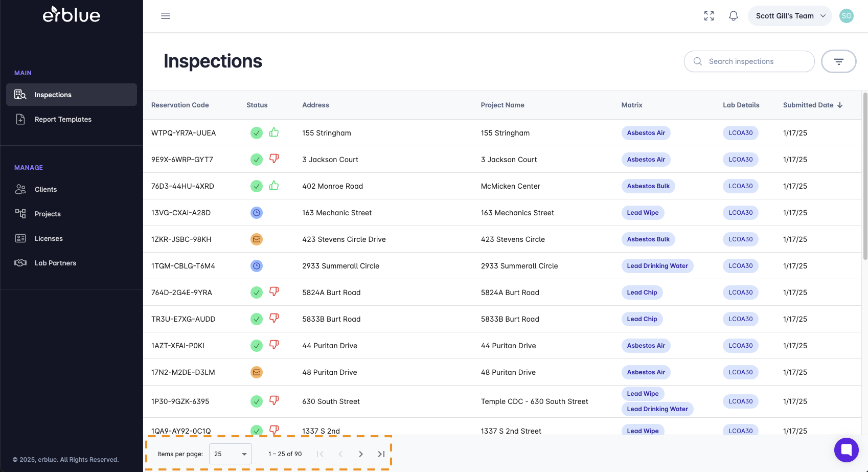868x472 pixels.
Task: Click project name Temple CDC - 630 South Street
Action: (x=535, y=401)
